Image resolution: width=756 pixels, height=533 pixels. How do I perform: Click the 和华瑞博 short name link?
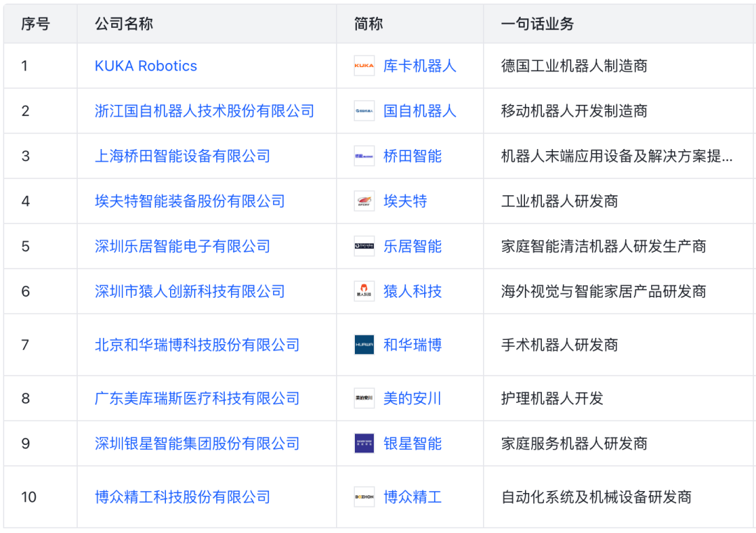[x=412, y=345]
